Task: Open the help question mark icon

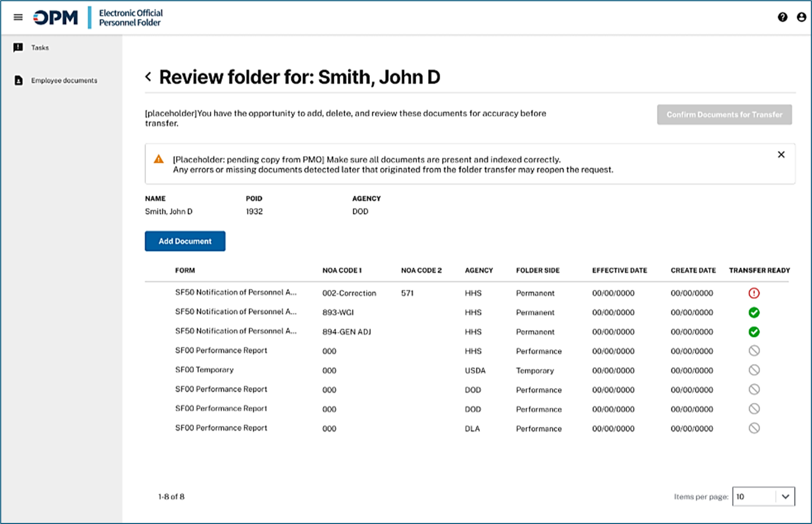Action: (782, 17)
